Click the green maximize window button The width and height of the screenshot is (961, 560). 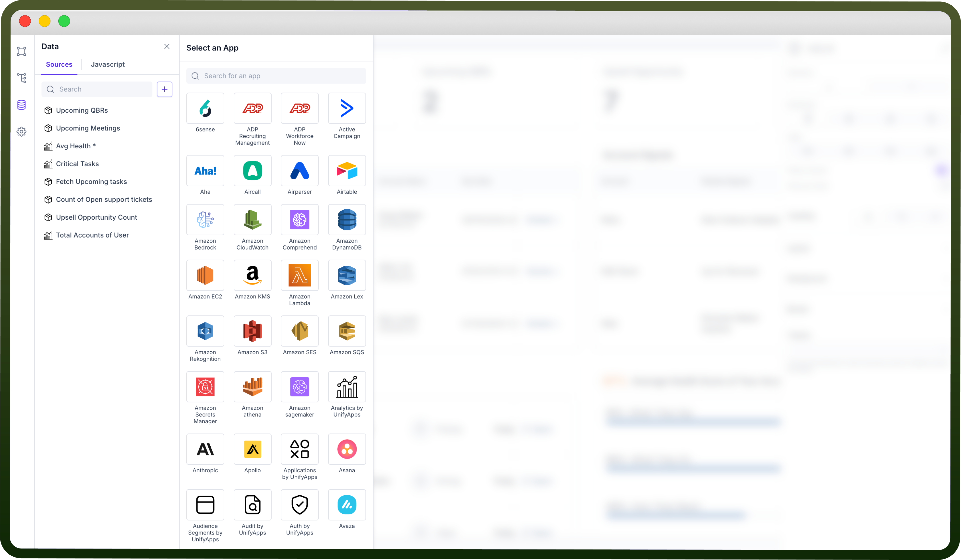64,21
